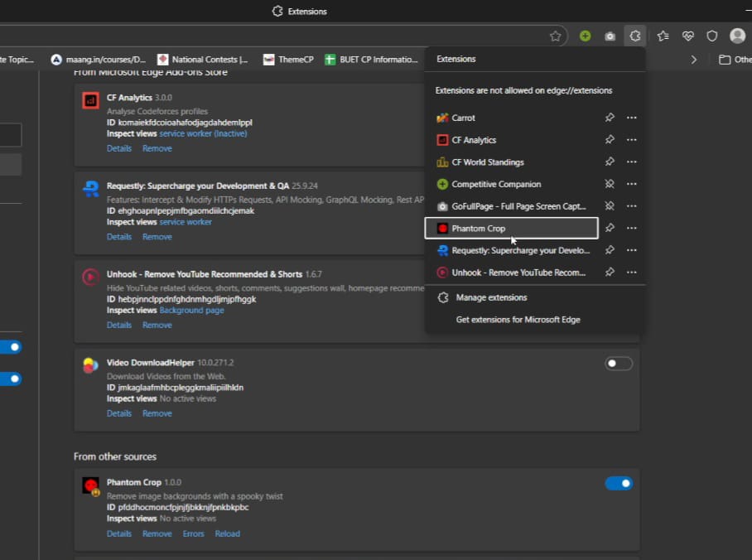Open ThemeCP bookmark
752x560 pixels.
tap(288, 60)
